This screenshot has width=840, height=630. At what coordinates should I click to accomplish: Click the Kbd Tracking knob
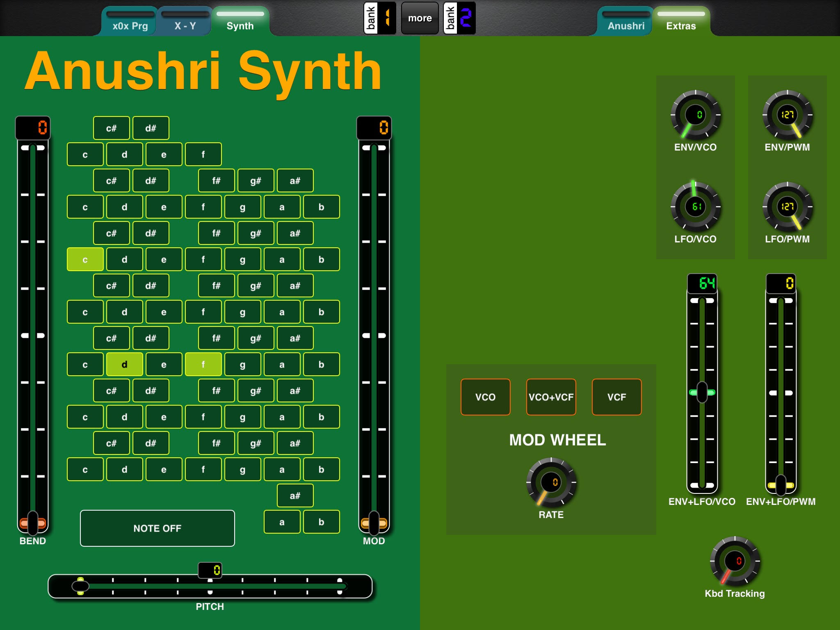(735, 561)
